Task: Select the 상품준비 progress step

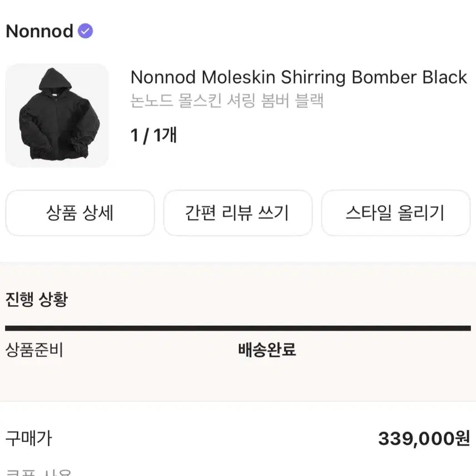Action: pos(34,350)
